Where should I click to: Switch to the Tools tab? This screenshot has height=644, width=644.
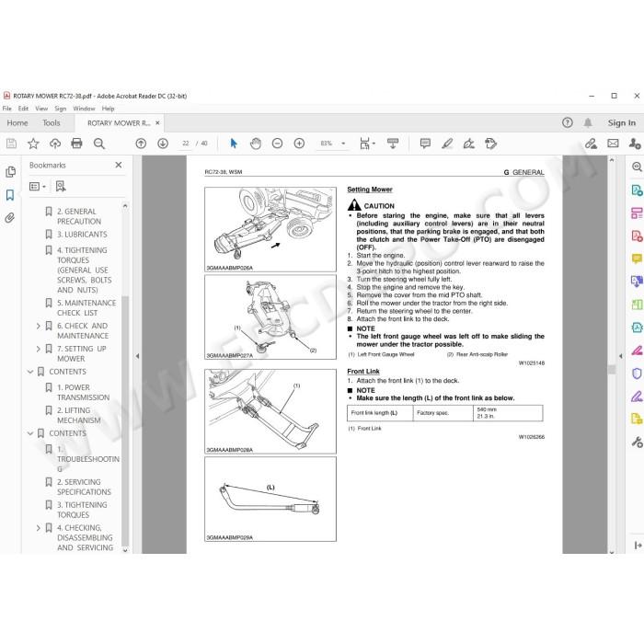pyautogui.click(x=52, y=122)
